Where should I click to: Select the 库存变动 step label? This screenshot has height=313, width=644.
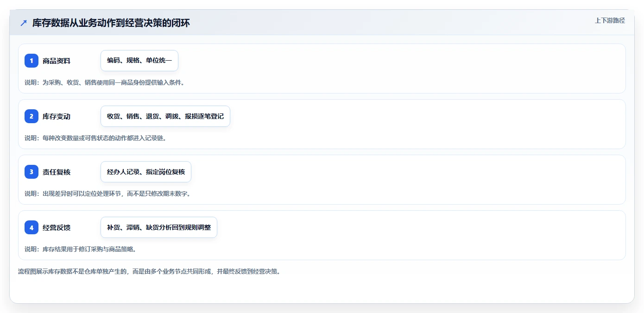coord(57,116)
